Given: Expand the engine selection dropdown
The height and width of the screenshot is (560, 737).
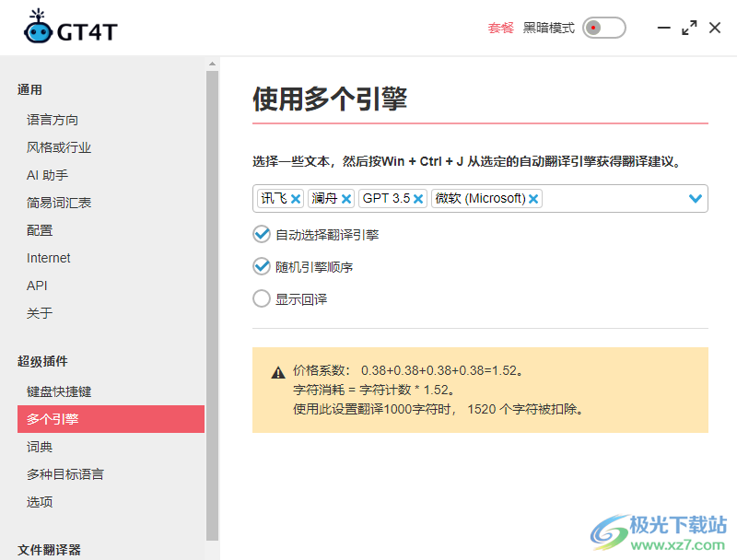Looking at the screenshot, I should click(696, 198).
